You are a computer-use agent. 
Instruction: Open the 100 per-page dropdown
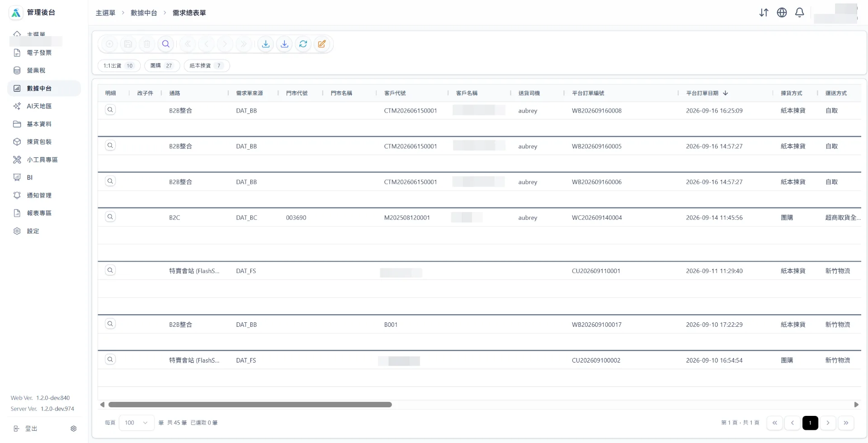coord(137,423)
